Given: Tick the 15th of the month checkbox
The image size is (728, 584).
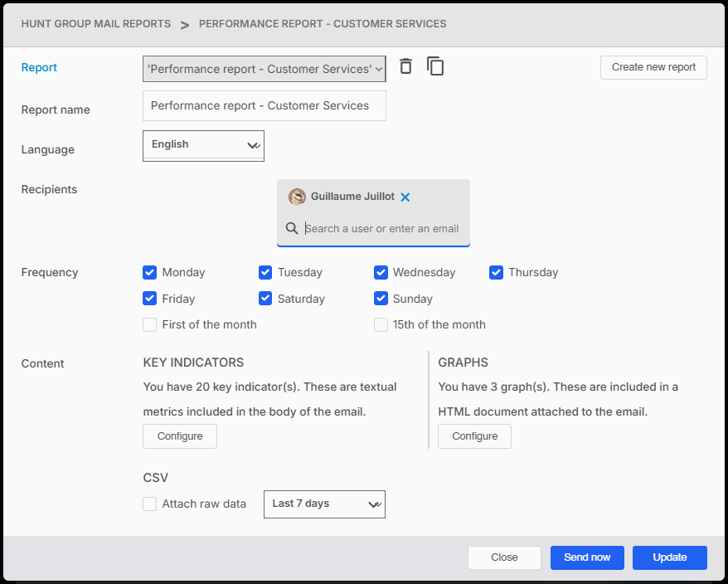Looking at the screenshot, I should click(x=381, y=325).
